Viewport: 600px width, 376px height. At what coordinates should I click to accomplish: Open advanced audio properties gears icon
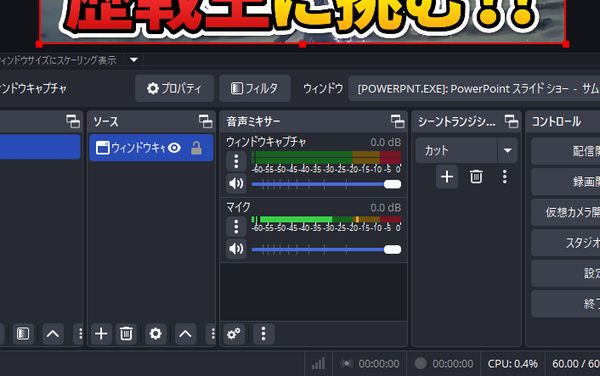[234, 334]
